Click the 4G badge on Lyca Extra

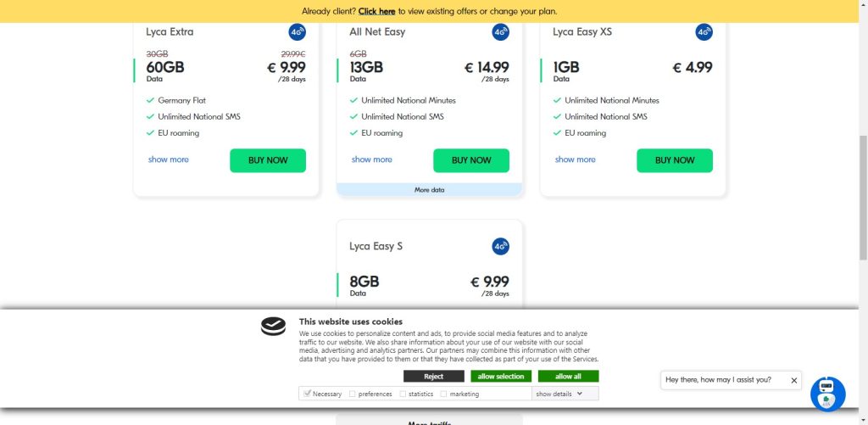point(297,32)
